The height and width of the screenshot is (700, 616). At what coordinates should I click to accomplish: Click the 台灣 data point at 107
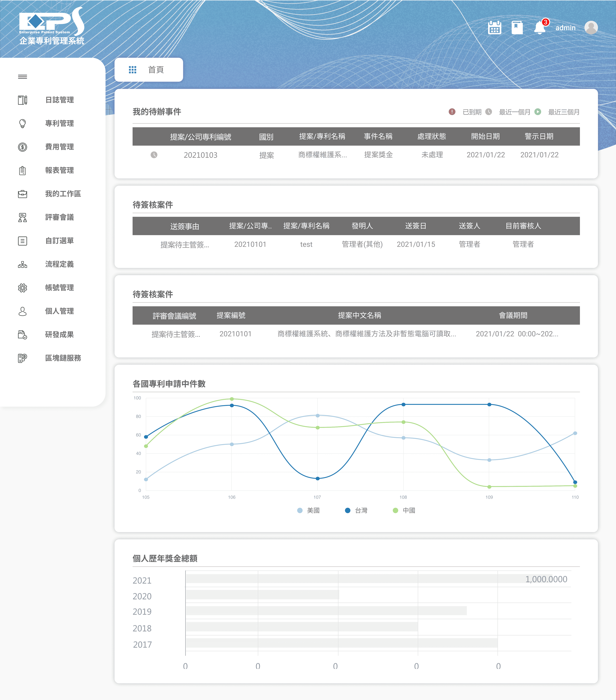[x=318, y=478]
